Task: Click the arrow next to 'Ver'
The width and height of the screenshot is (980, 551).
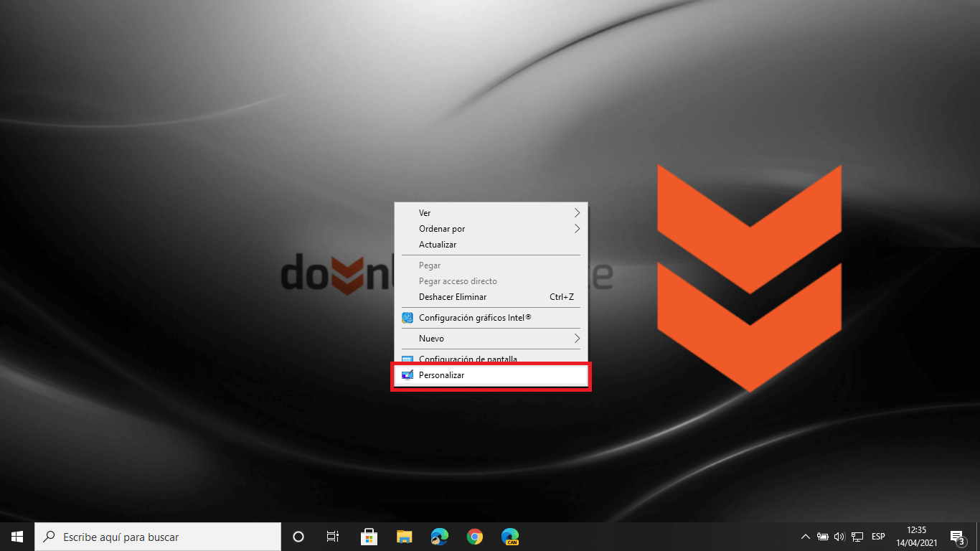Action: coord(577,213)
